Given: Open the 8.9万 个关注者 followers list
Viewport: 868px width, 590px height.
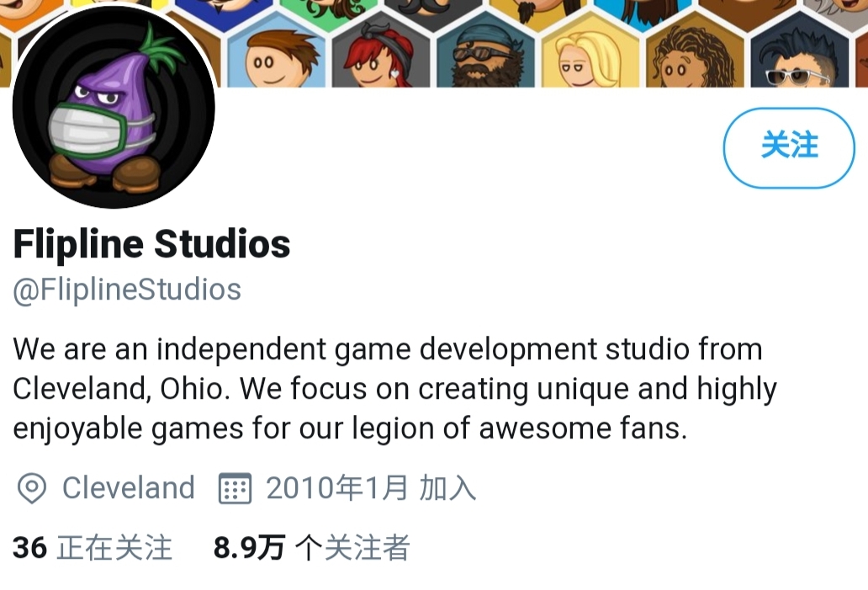Looking at the screenshot, I should coord(312,547).
